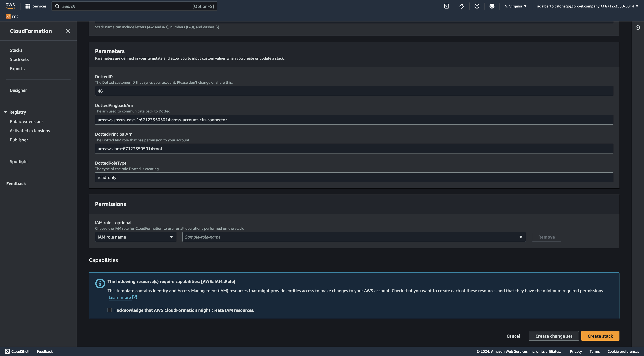Open the IAM role name type dropdown

click(x=136, y=237)
